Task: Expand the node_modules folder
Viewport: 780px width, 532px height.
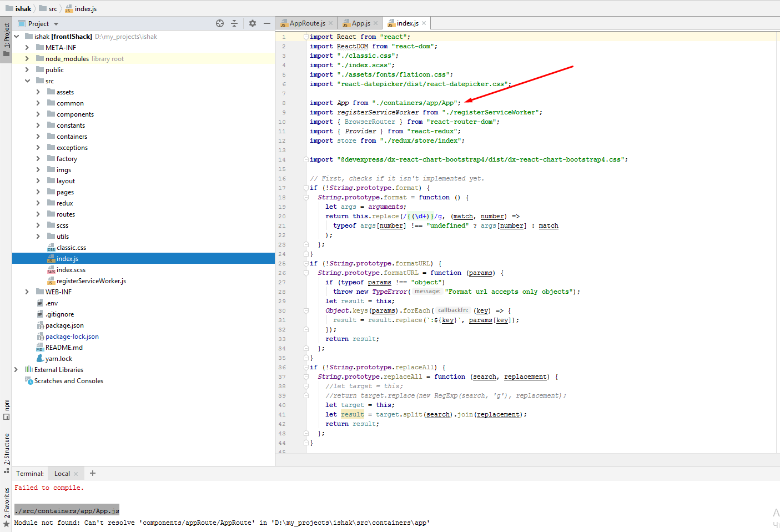Action: click(x=27, y=59)
